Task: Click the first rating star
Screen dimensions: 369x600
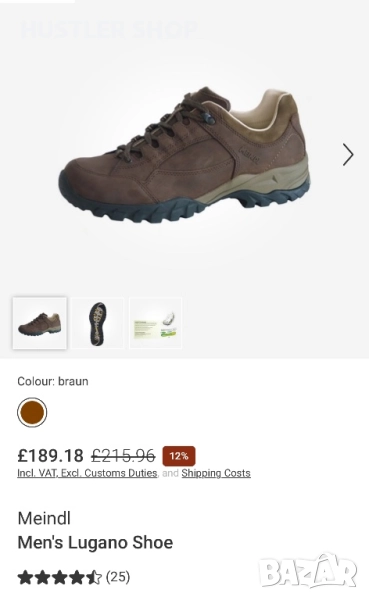Action: (x=25, y=577)
